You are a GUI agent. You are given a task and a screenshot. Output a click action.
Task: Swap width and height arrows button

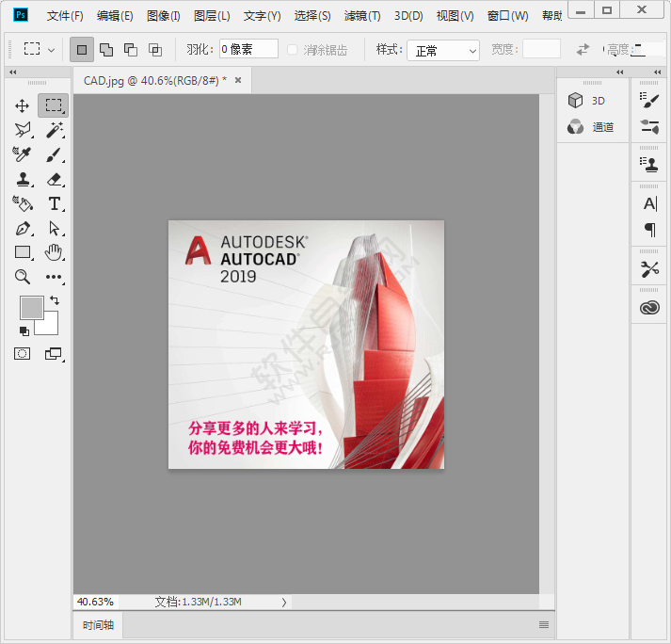coord(583,50)
